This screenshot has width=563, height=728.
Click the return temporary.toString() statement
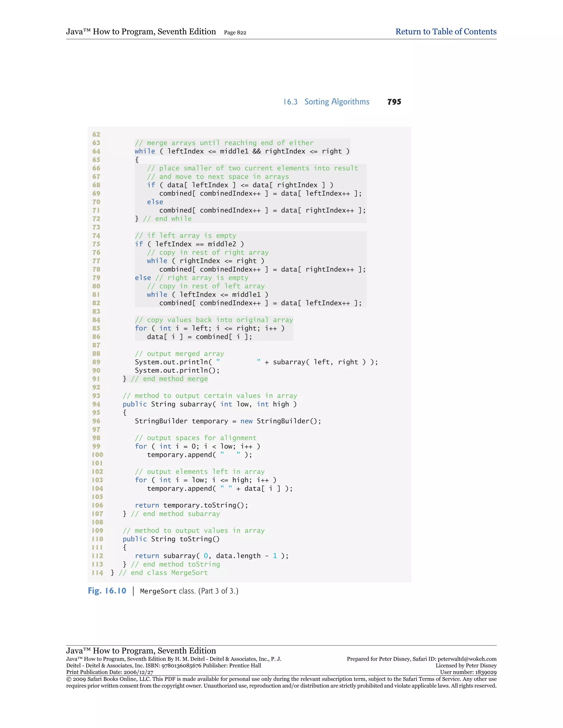(191, 505)
